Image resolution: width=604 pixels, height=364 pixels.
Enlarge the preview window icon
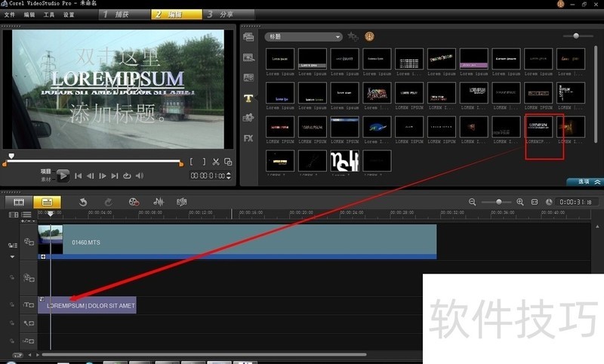pos(228,162)
